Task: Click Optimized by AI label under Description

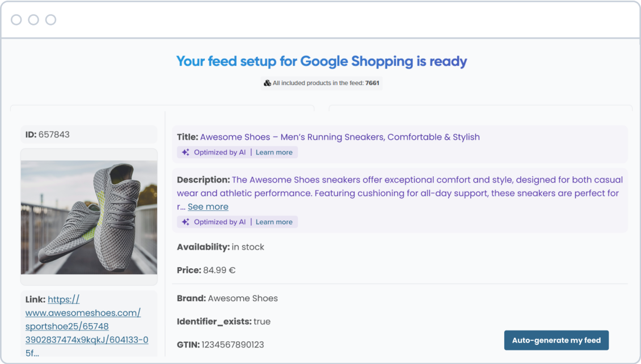Action: coord(220,222)
